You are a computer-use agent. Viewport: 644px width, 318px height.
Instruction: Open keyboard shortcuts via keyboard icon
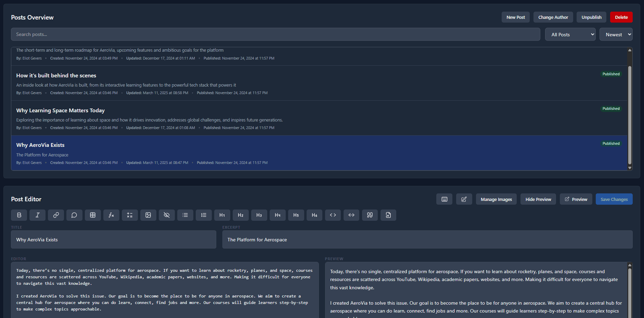pyautogui.click(x=444, y=199)
